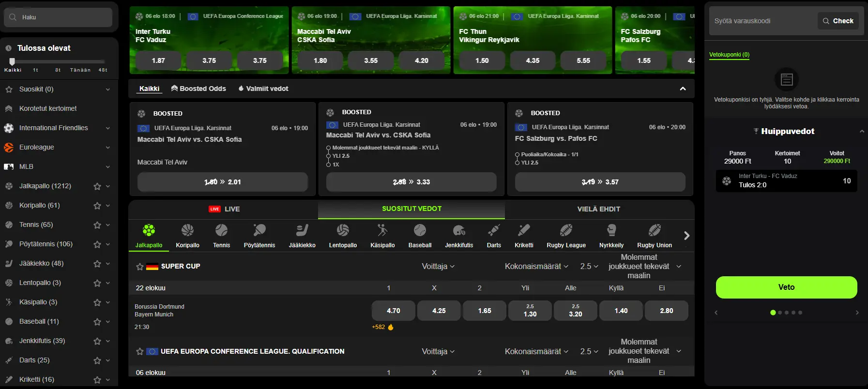This screenshot has height=389, width=868.
Task: Choose the Rugby Union icon
Action: (655, 230)
